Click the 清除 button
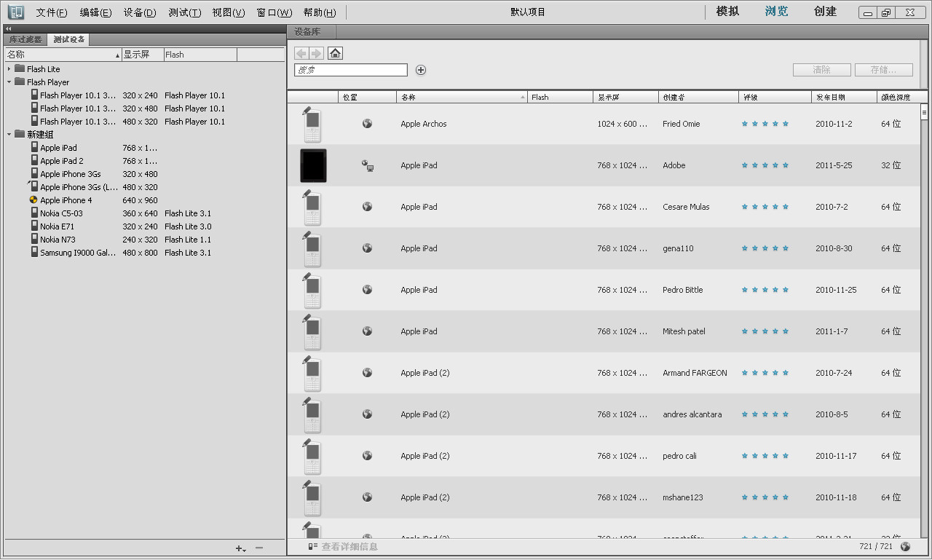 [x=821, y=70]
